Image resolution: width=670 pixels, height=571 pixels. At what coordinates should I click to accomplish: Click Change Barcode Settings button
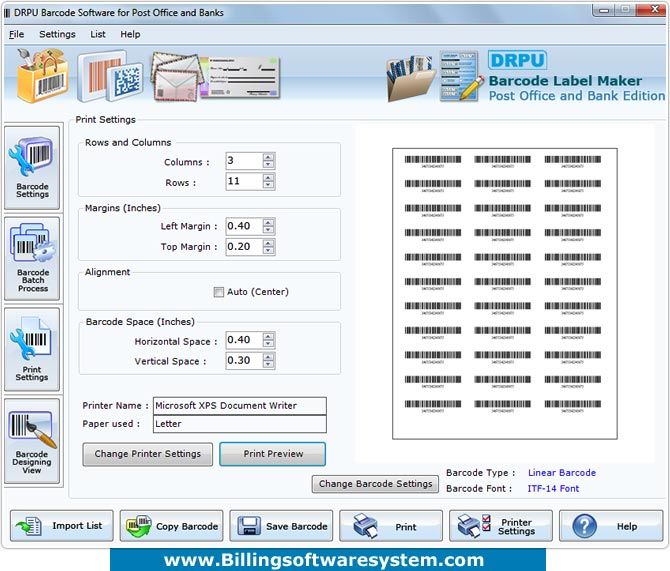375,484
